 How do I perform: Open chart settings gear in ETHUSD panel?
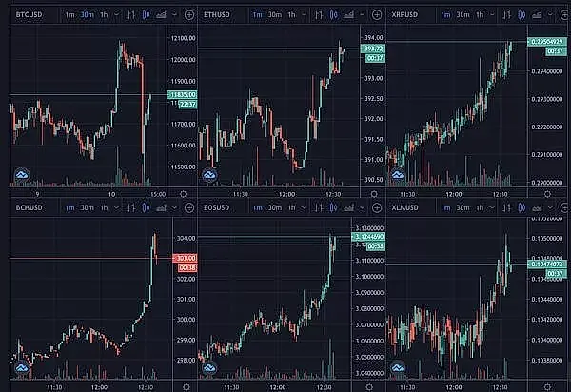tap(374, 194)
